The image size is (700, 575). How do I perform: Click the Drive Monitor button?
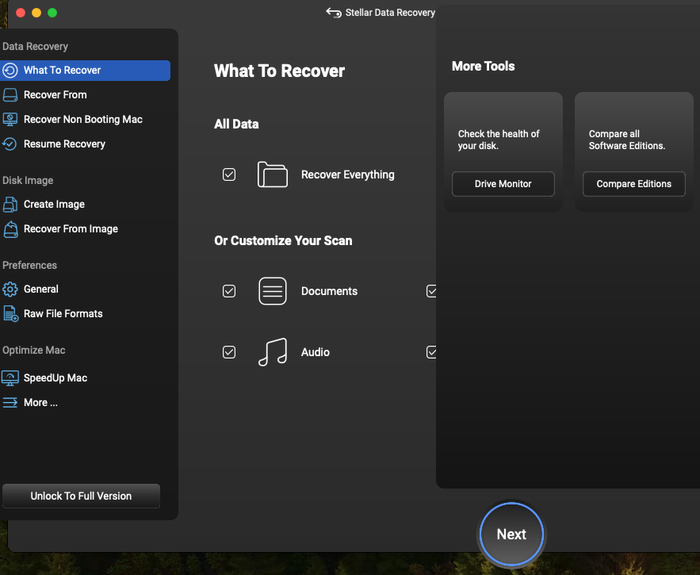point(503,184)
